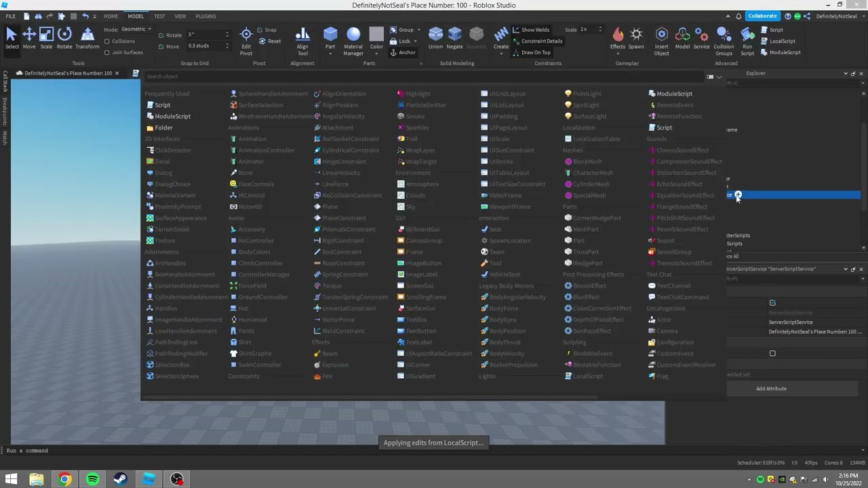The height and width of the screenshot is (488, 868).
Task: Click the Add Attribute button
Action: 771,388
